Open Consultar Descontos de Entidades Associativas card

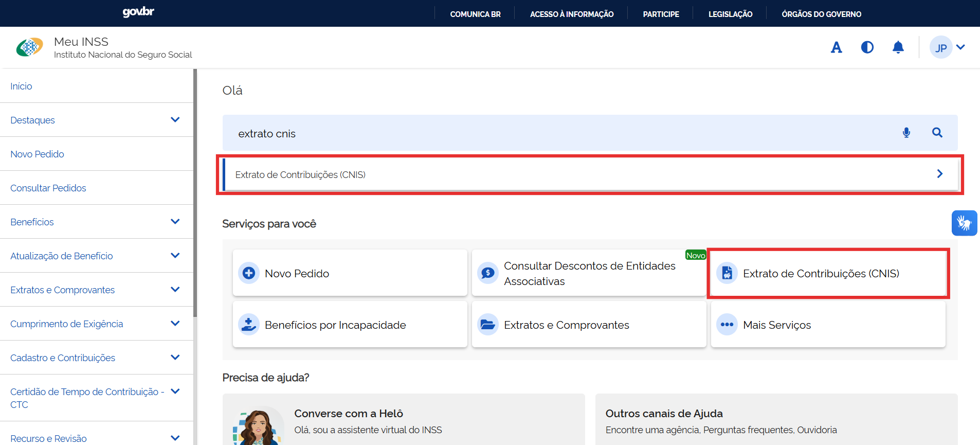(x=589, y=273)
